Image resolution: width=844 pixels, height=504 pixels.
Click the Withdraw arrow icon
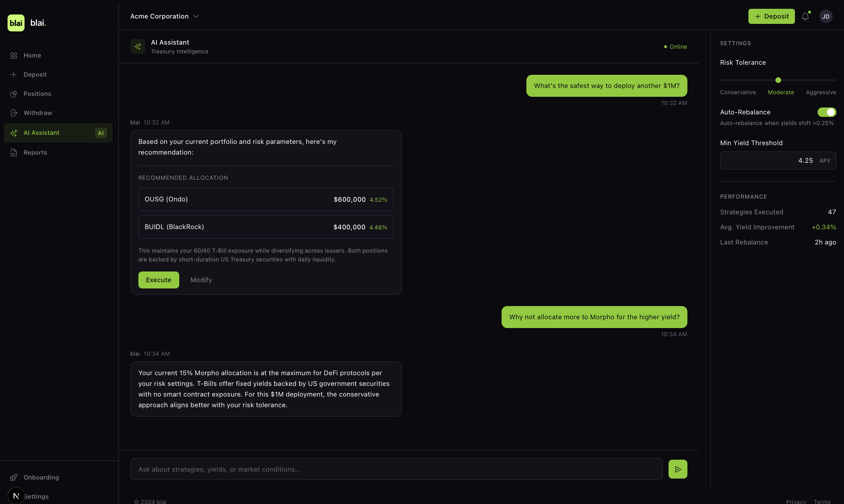pyautogui.click(x=14, y=113)
